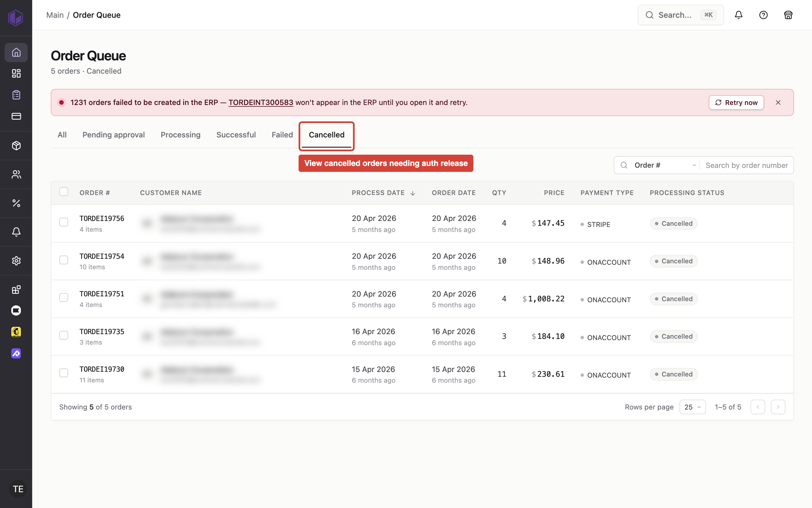812x508 pixels.
Task: Switch to the All tab
Action: point(62,135)
